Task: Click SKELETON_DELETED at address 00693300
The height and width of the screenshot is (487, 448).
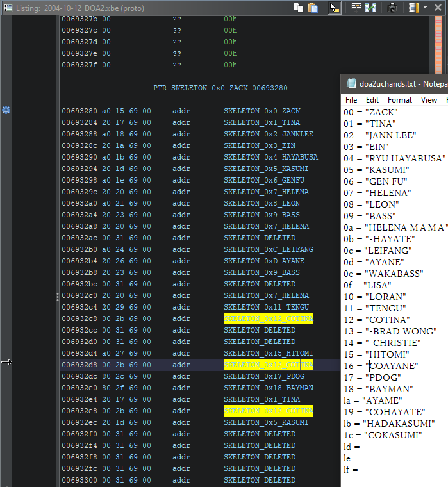Action: coord(260,480)
